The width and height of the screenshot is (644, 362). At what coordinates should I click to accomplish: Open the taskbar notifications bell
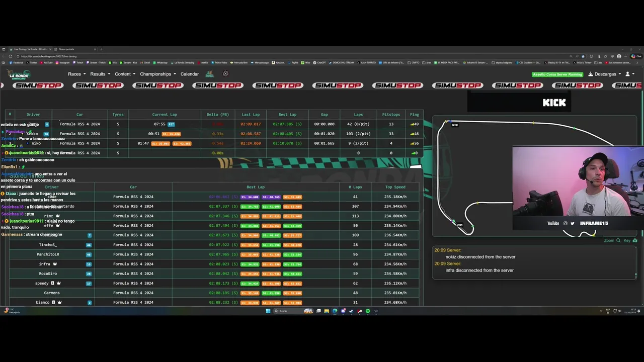(639, 311)
